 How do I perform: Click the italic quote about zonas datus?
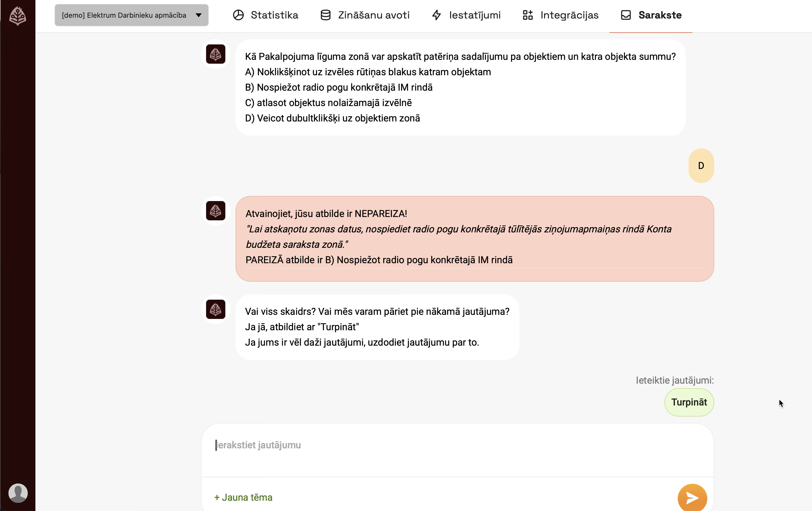tap(459, 237)
